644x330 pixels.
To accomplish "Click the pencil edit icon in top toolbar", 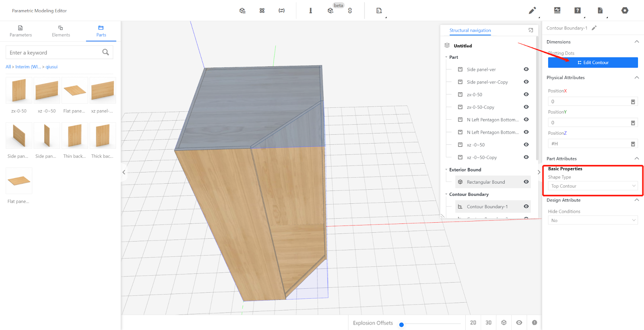I will tap(532, 10).
